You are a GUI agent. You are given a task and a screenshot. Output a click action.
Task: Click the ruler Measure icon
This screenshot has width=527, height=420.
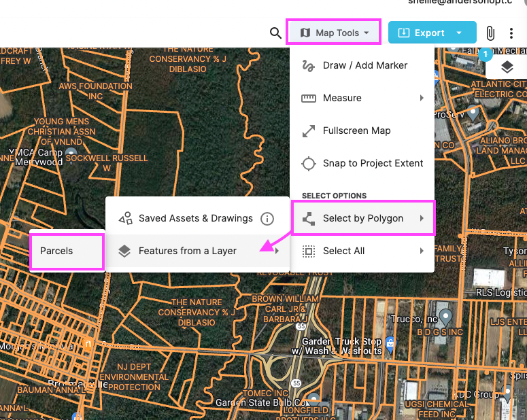click(x=308, y=98)
